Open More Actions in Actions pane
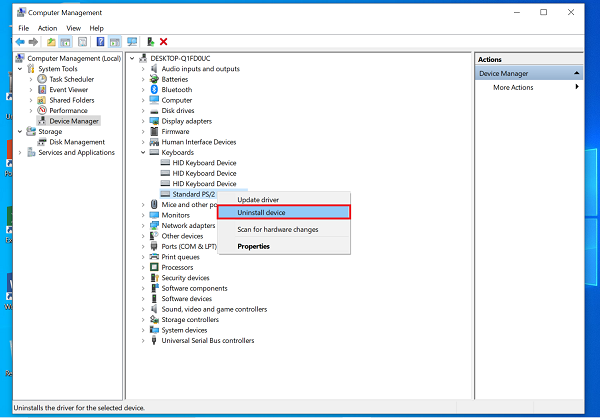600x418 pixels. (514, 88)
